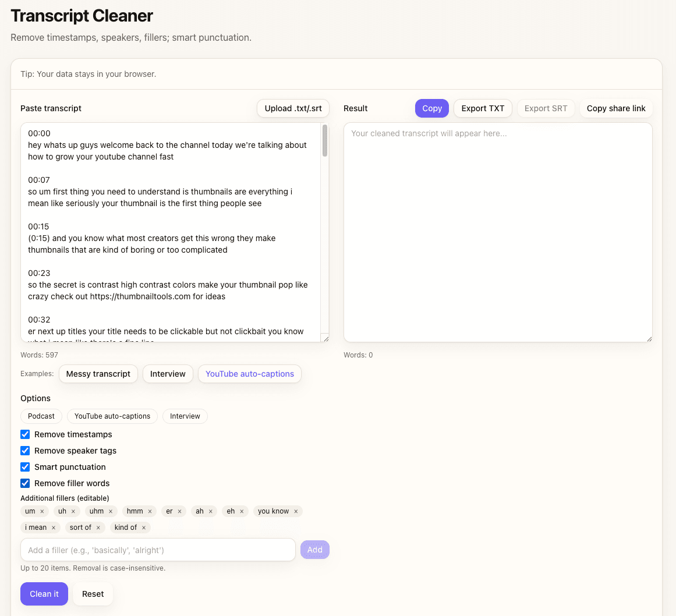Copy the cleaned result
The width and height of the screenshot is (676, 616).
coord(431,108)
